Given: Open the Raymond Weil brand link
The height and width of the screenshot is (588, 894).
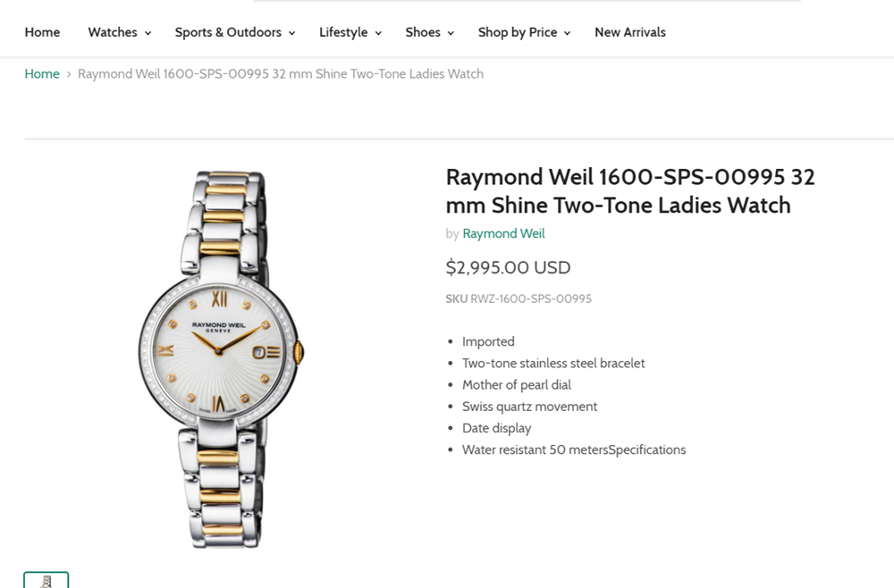Looking at the screenshot, I should tap(503, 234).
